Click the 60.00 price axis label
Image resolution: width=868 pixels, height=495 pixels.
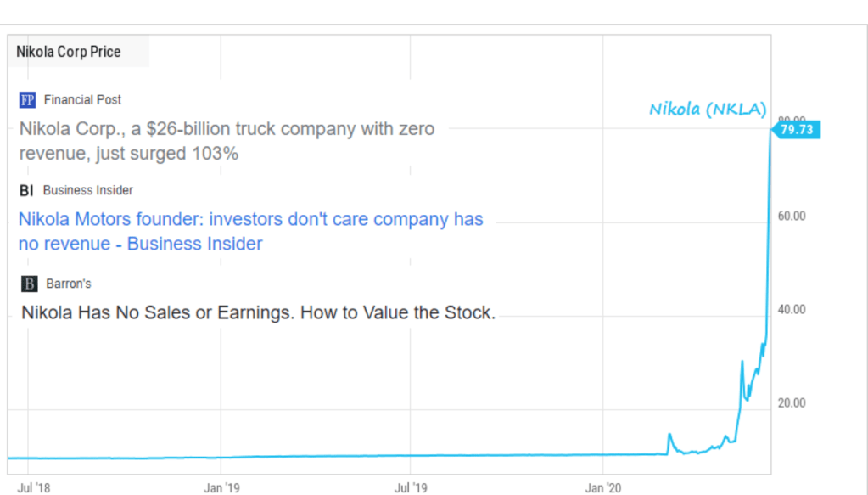coord(792,216)
